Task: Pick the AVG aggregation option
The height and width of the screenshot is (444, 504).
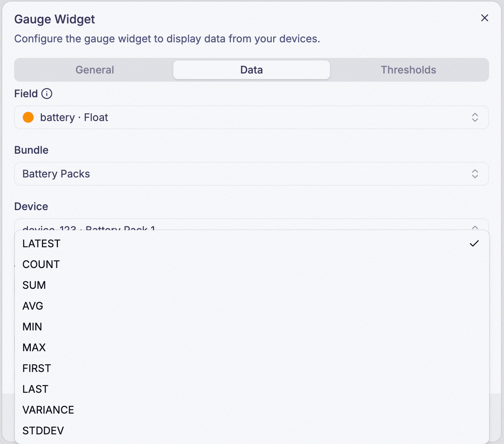Action: 252,306
